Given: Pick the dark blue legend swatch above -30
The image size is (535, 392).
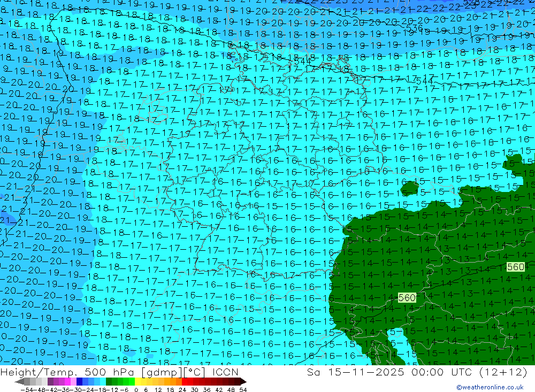Looking at the screenshot, I should coord(80,381).
